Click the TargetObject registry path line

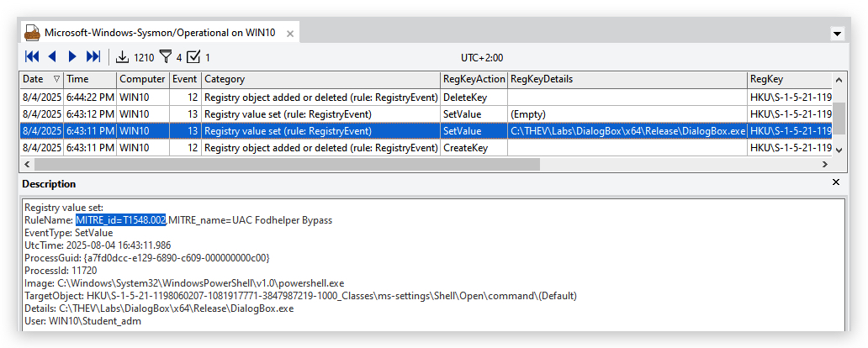point(300,296)
